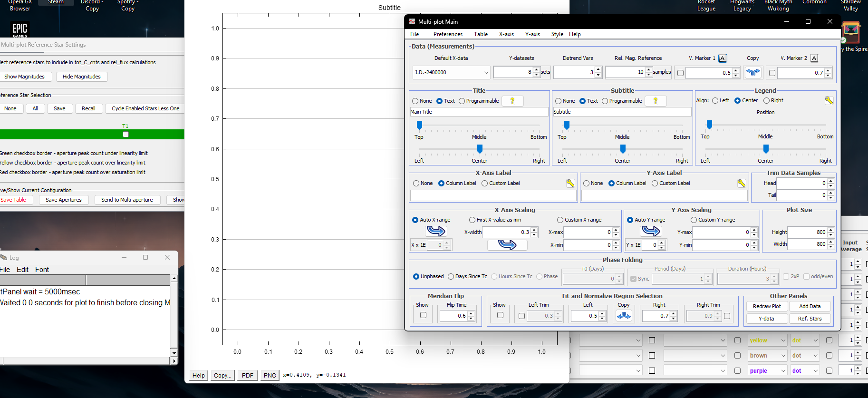Select the Custom X-range radio button

[560, 220]
